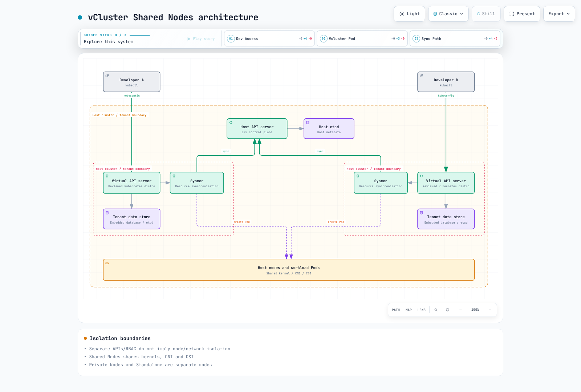Click the Developer A node icon
This screenshot has height=392, width=581.
[x=107, y=76]
